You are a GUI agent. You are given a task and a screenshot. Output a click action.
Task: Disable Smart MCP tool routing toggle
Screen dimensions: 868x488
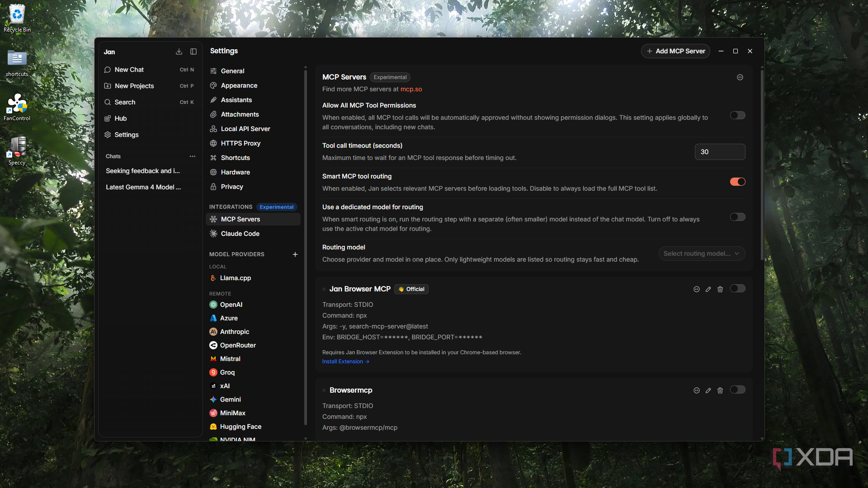tap(737, 182)
